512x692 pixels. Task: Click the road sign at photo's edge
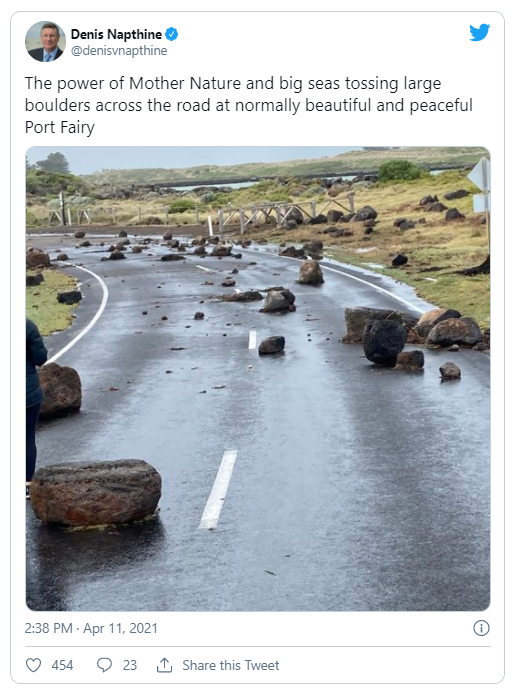click(x=480, y=185)
